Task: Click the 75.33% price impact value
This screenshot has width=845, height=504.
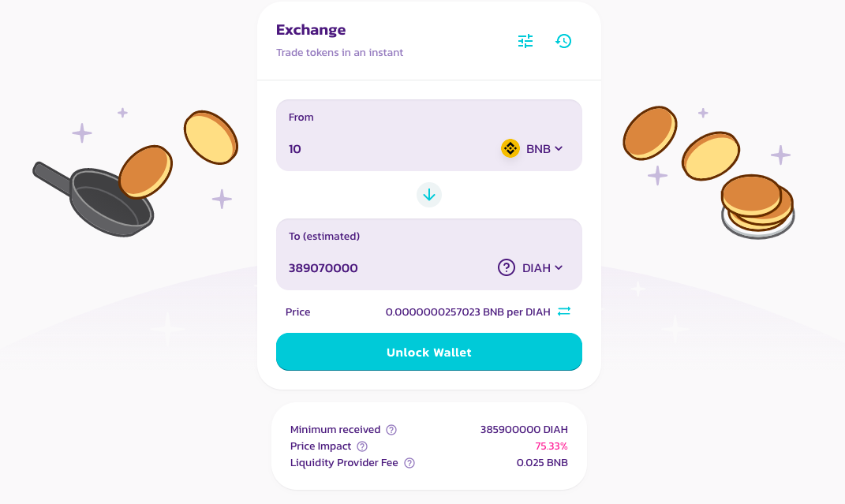Action: [551, 446]
